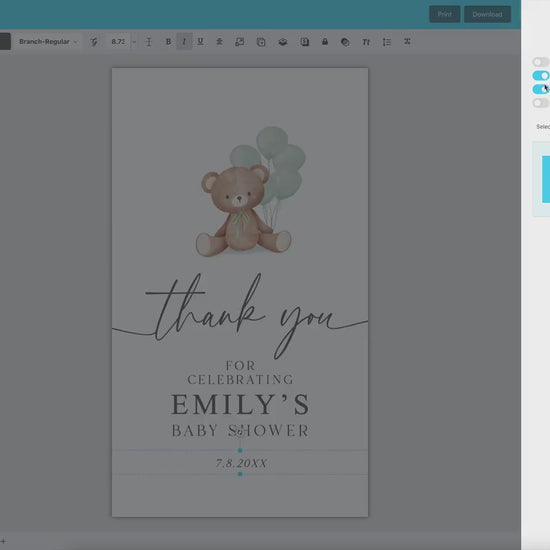The width and height of the screenshot is (550, 550).
Task: Click the line height icon
Action: point(149,42)
